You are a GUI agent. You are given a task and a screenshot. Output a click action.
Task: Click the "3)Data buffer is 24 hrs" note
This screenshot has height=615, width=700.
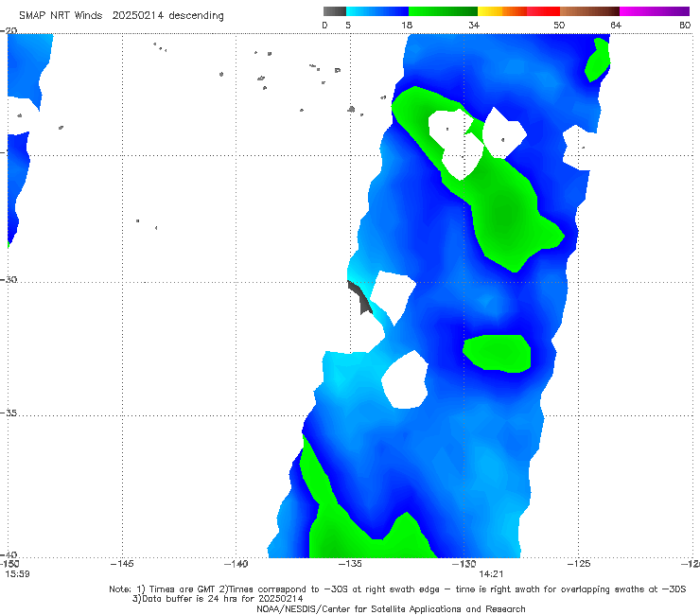click(x=218, y=599)
